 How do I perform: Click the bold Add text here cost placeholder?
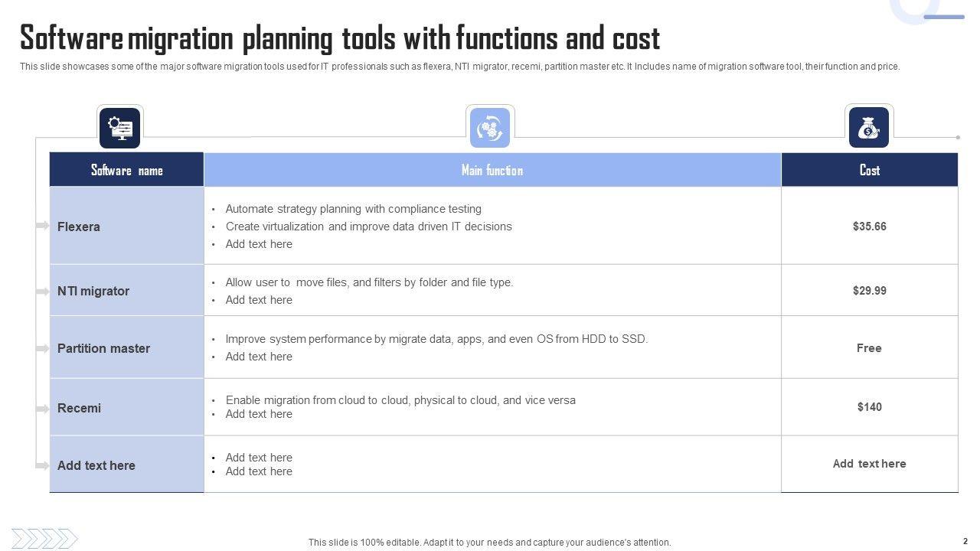click(x=869, y=464)
